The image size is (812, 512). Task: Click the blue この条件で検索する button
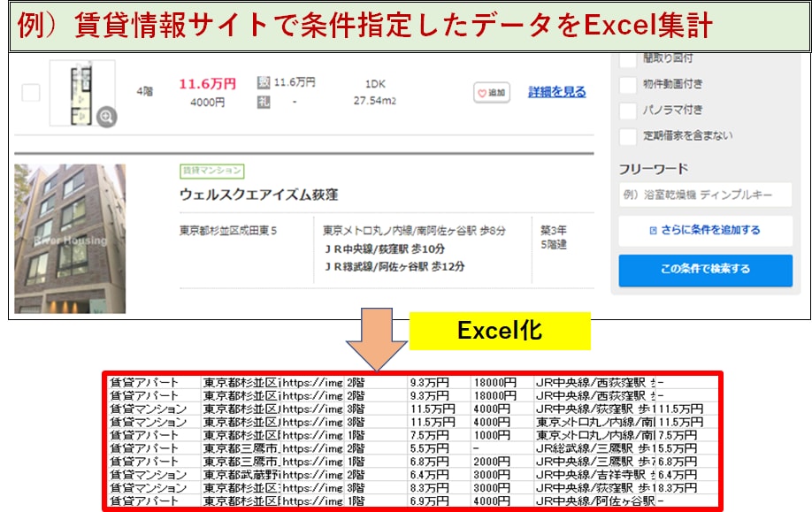tap(705, 269)
